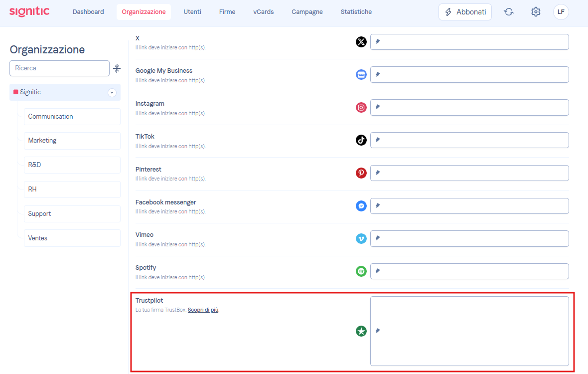Viewport: 588px width, 374px height.
Task: Click pin icon in Instagram field
Action: pos(378,107)
